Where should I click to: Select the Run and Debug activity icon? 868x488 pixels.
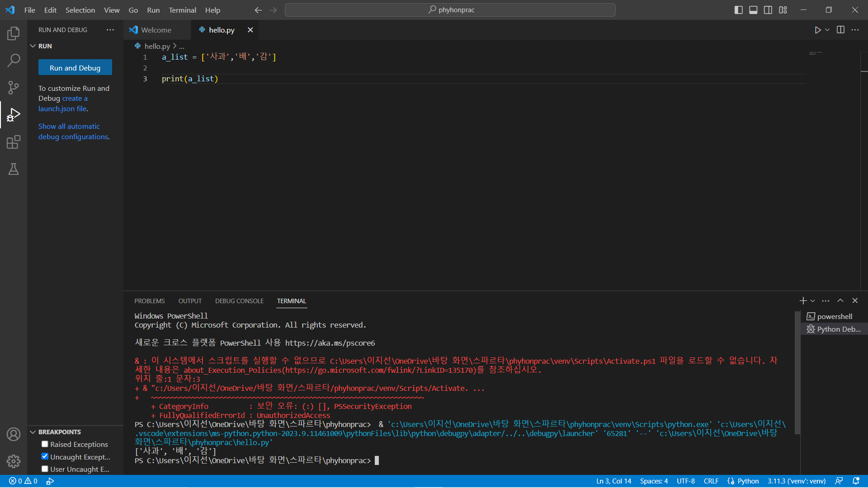pyautogui.click(x=14, y=115)
